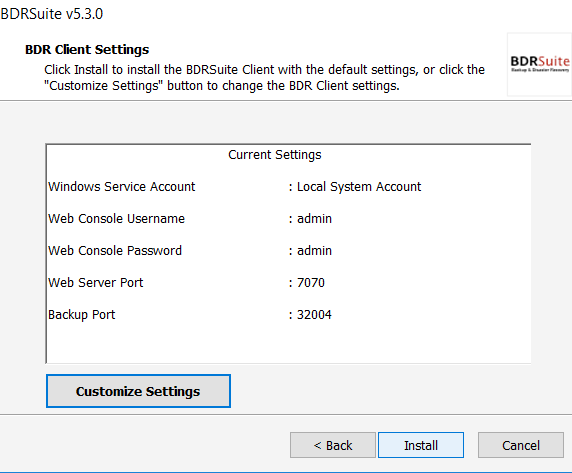
Task: Click the Web Console Password admin value
Action: click(314, 251)
